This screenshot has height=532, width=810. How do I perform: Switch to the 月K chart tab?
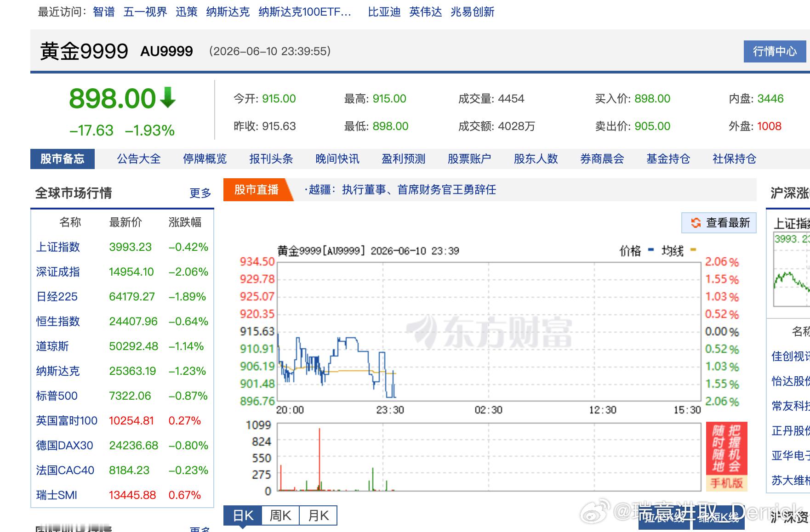(x=318, y=515)
